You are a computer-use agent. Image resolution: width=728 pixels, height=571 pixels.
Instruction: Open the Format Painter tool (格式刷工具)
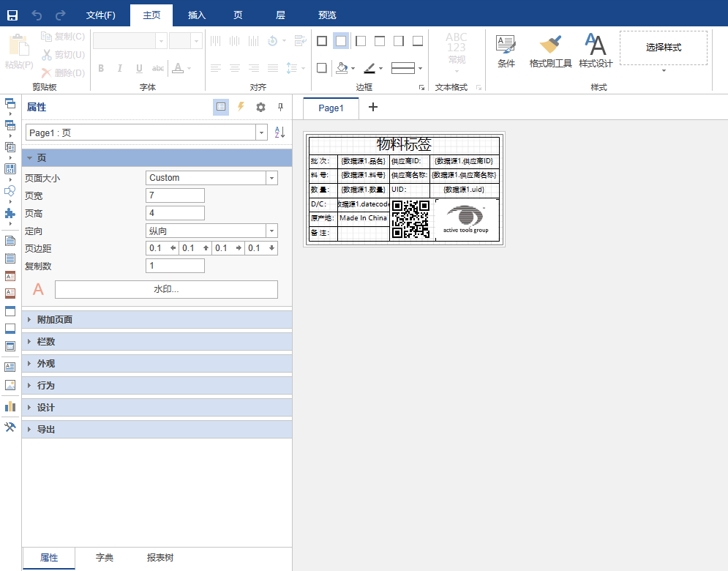(x=550, y=51)
